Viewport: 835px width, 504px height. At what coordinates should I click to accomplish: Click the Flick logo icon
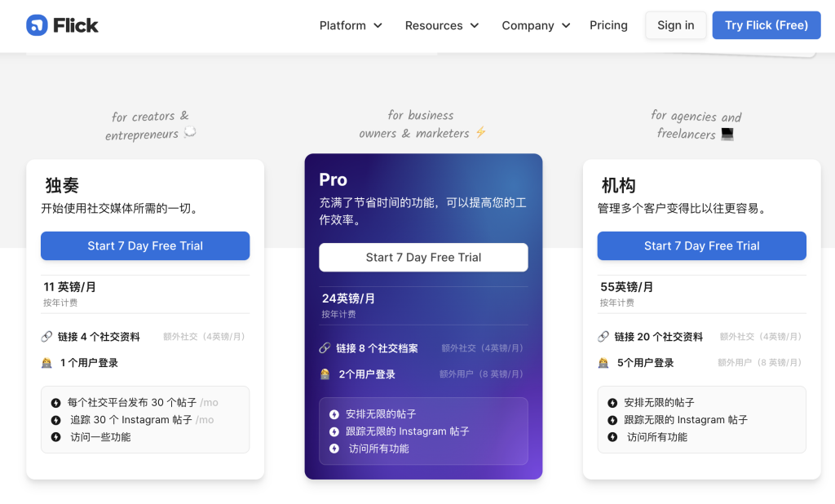pyautogui.click(x=37, y=25)
